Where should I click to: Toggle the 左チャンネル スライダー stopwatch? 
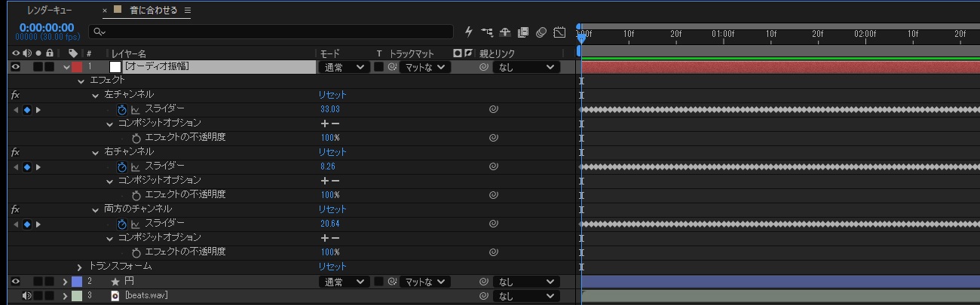[x=122, y=109]
